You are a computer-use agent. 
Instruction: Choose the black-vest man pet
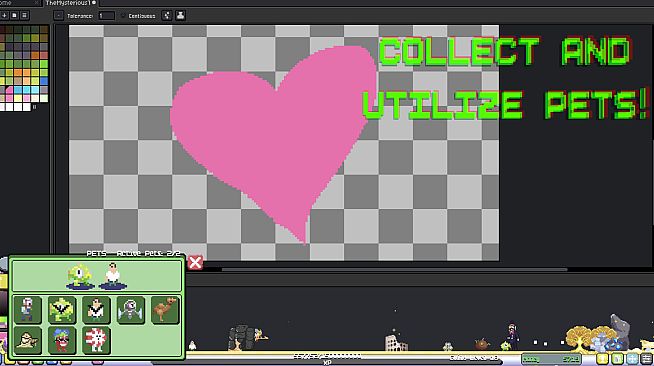point(96,310)
